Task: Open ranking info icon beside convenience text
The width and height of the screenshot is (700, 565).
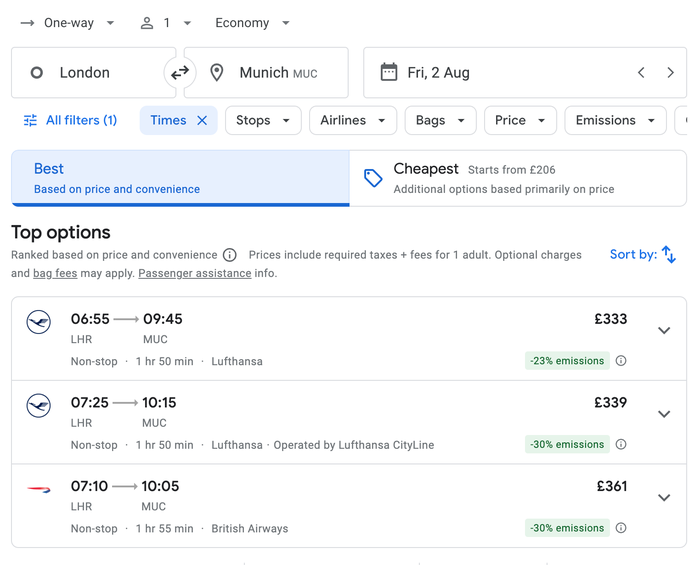Action: (x=229, y=255)
